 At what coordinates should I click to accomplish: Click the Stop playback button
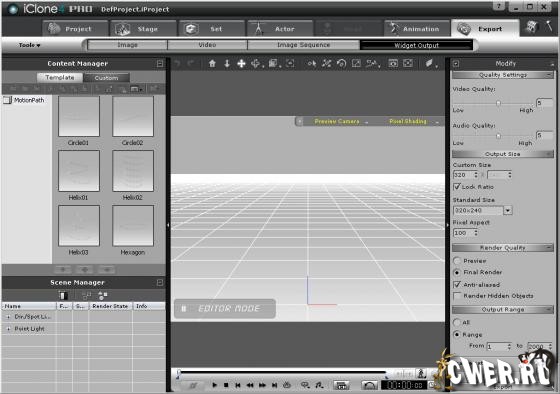click(226, 385)
